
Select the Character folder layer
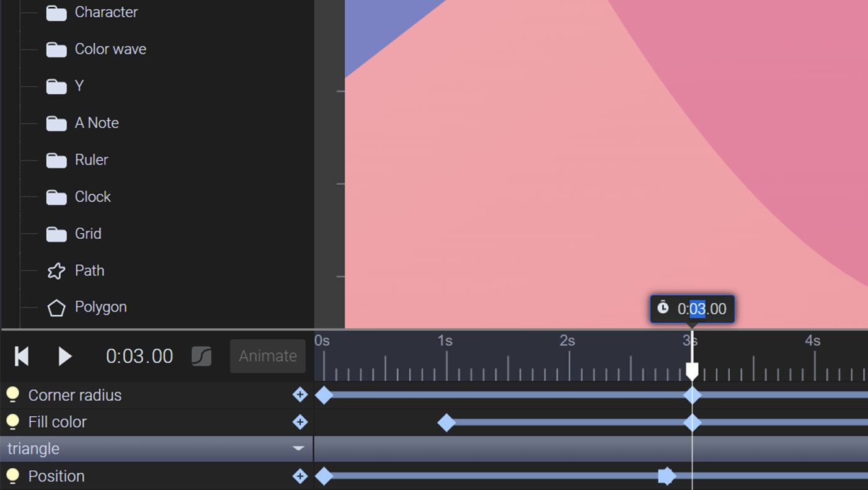[106, 12]
